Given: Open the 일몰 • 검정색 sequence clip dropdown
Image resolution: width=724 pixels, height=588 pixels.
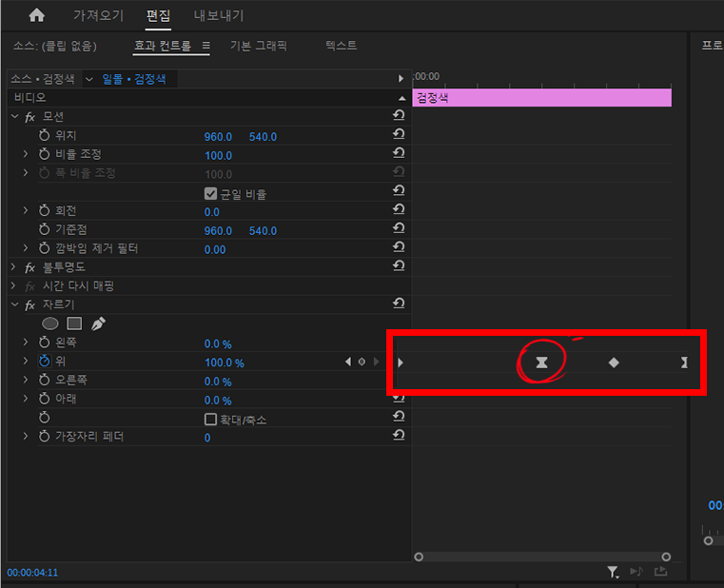Looking at the screenshot, I should click(89, 79).
